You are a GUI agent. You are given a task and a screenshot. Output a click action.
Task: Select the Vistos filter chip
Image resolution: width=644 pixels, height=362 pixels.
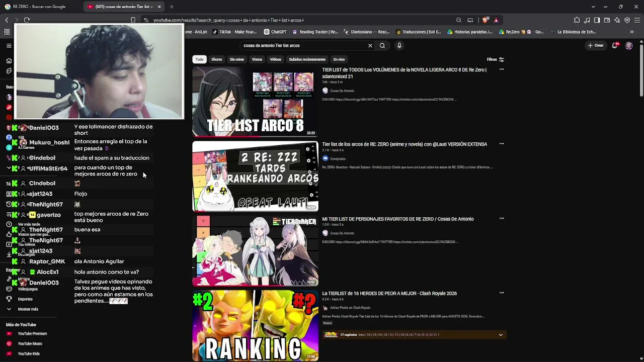tap(257, 59)
